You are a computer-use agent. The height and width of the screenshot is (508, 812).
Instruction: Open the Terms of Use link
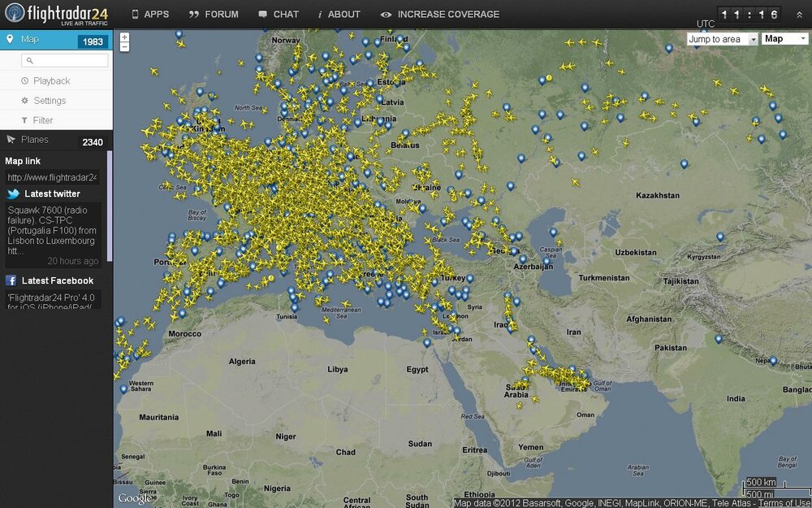[x=784, y=501]
